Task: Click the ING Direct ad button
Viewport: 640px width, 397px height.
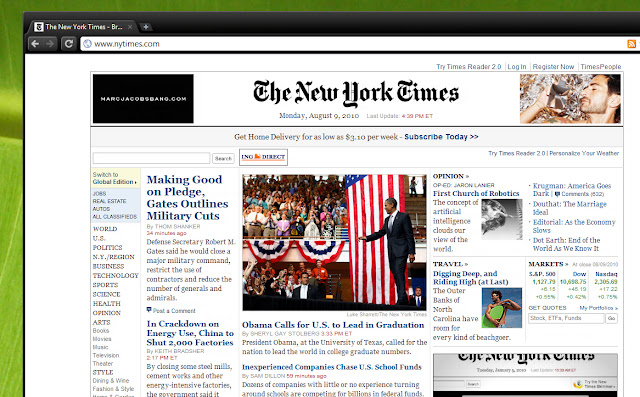Action: tap(263, 157)
